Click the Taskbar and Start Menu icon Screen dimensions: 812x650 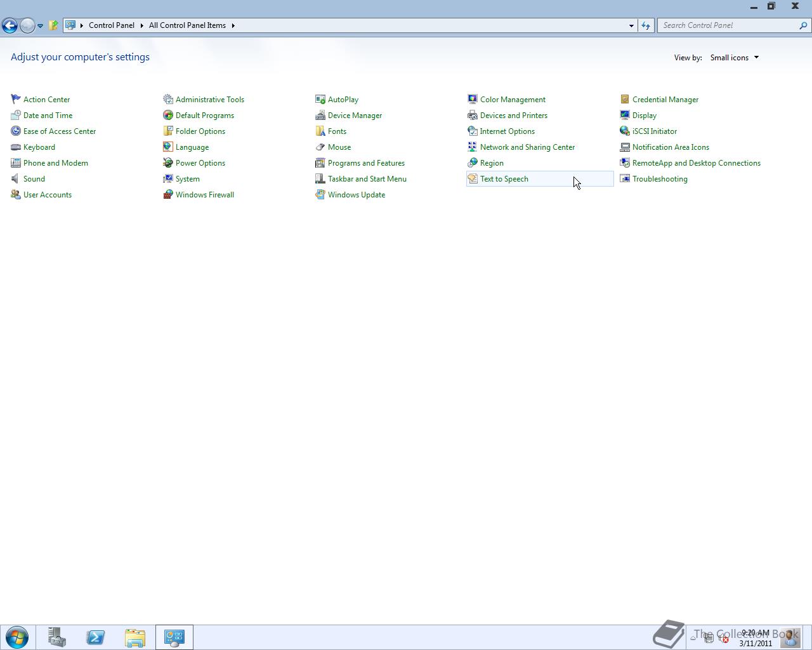click(320, 178)
